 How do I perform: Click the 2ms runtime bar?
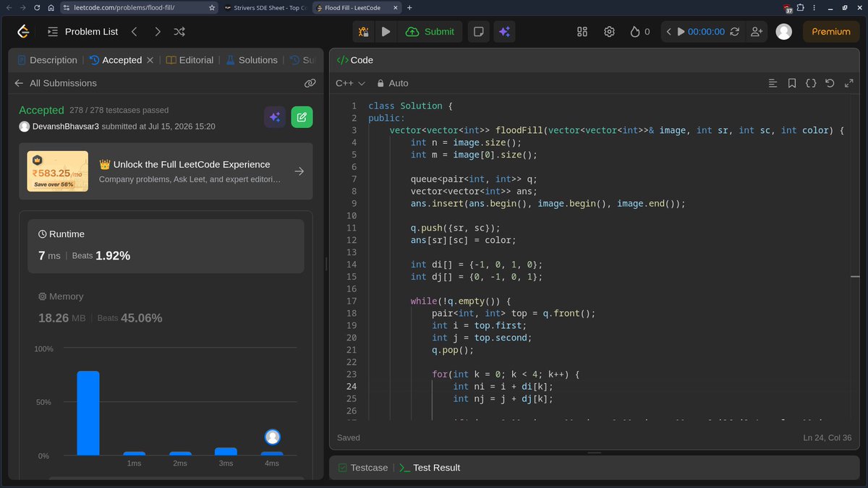click(x=180, y=453)
